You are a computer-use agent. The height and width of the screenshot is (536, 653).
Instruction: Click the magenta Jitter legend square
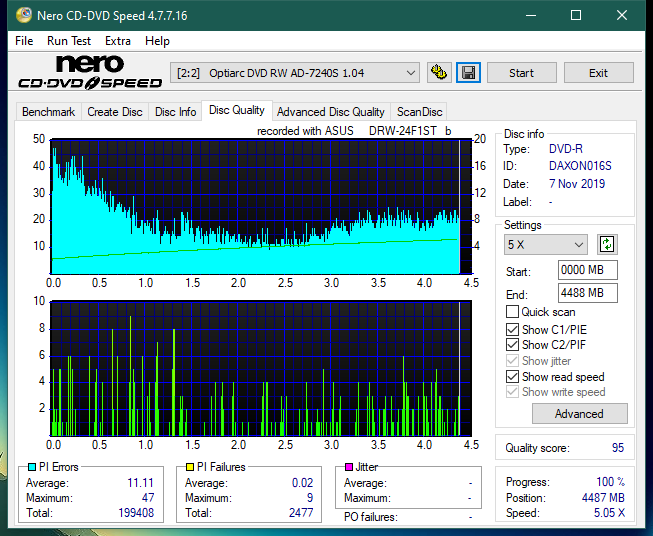point(349,467)
